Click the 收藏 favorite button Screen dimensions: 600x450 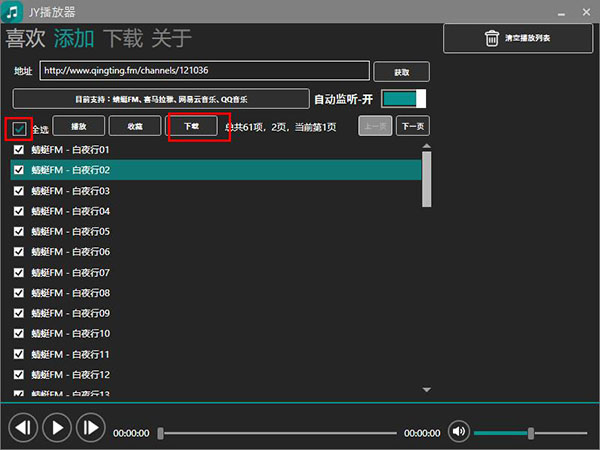pos(135,126)
